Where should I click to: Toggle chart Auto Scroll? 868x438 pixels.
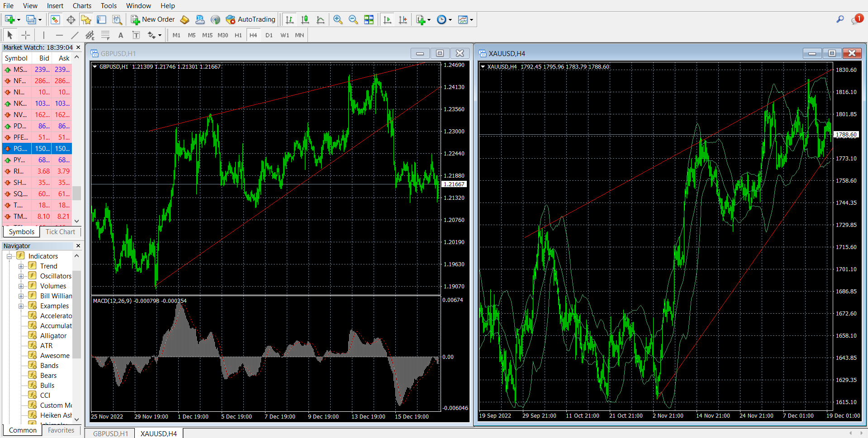(x=388, y=19)
